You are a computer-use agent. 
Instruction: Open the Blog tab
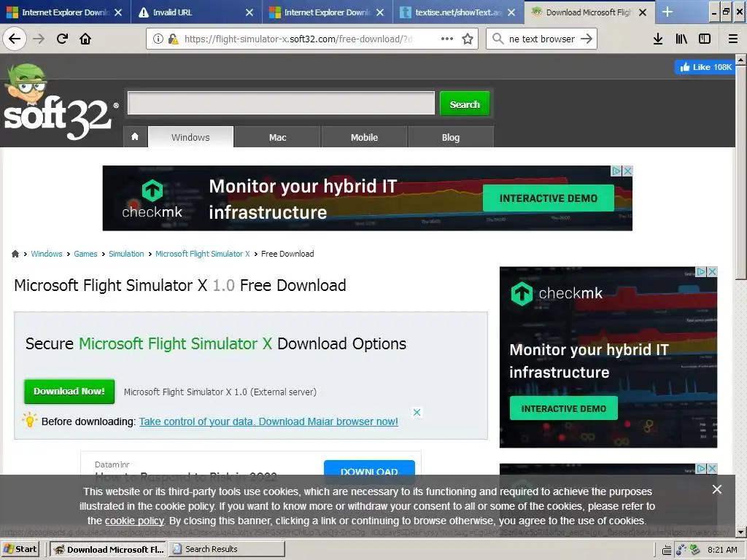[451, 137]
